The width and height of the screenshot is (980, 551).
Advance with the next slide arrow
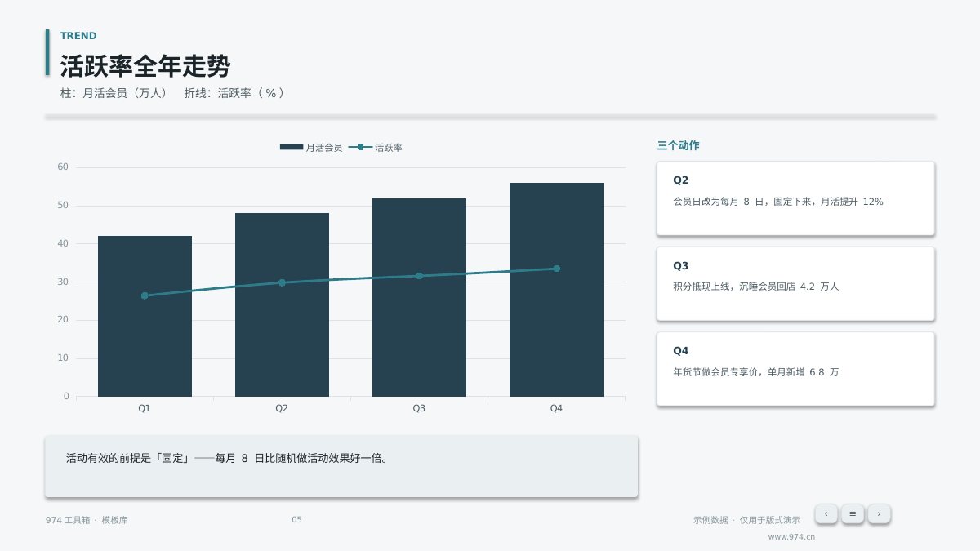coord(879,513)
